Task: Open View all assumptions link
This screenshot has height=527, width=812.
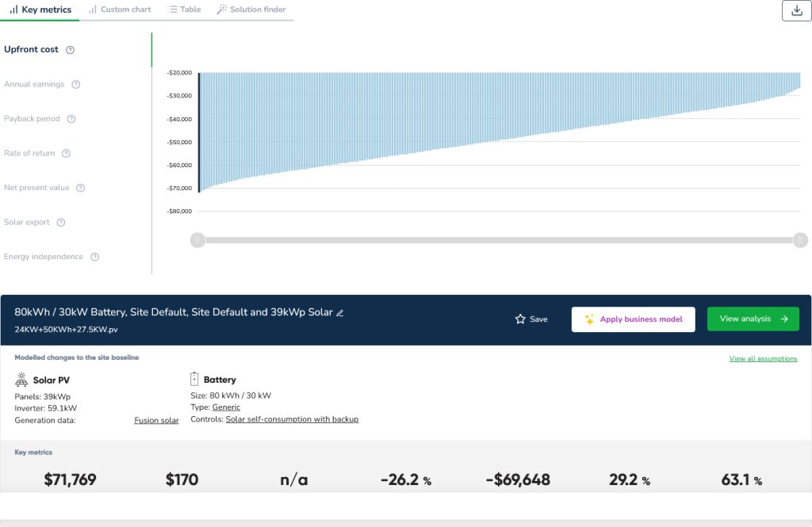Action: [x=763, y=359]
